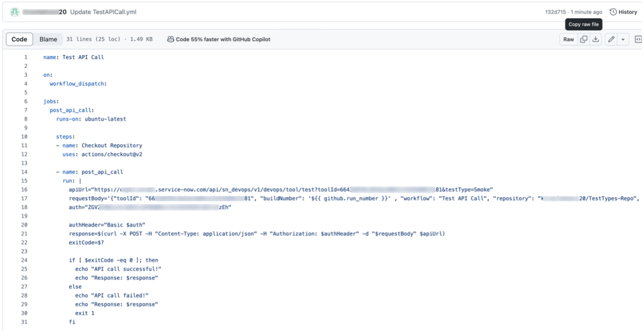Click 'uses: actions/checkout@v2' text

tap(102, 154)
